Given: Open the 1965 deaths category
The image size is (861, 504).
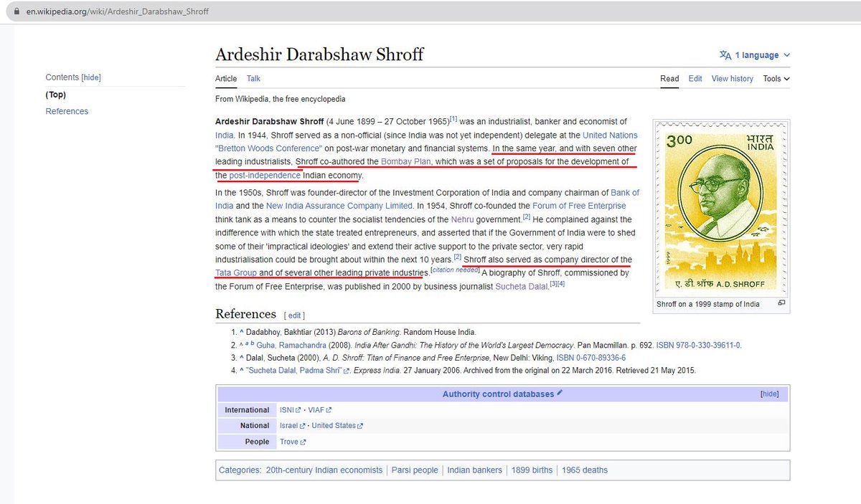Looking at the screenshot, I should 585,470.
